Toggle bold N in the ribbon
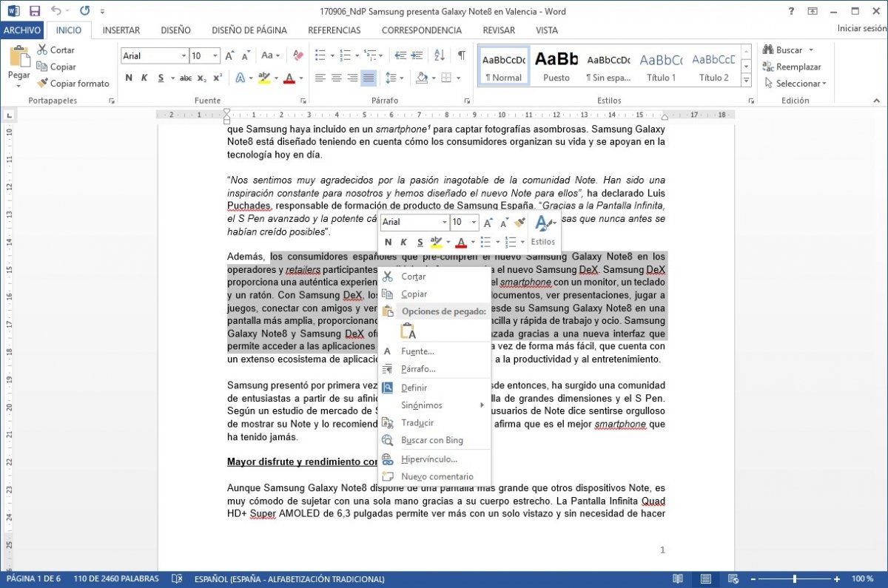This screenshot has width=888, height=588. [128, 78]
